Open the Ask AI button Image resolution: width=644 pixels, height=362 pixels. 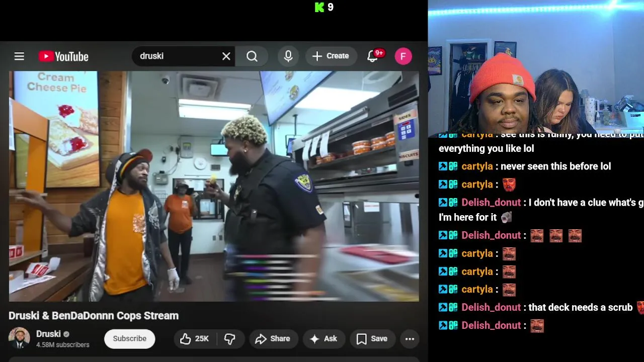(x=324, y=339)
